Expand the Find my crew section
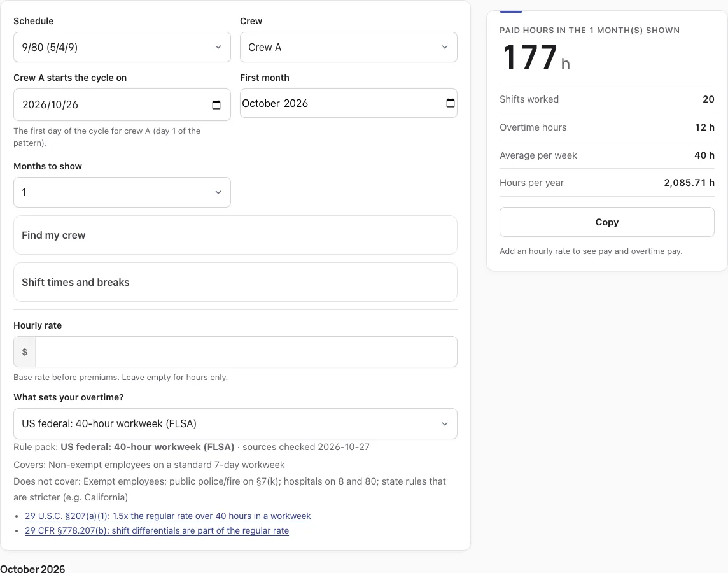The image size is (728, 573). 235,235
